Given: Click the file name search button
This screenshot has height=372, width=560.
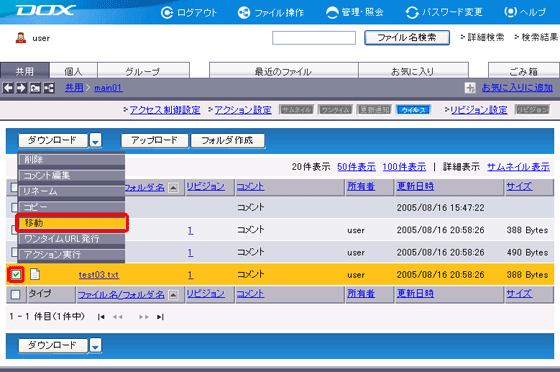Looking at the screenshot, I should point(407,37).
